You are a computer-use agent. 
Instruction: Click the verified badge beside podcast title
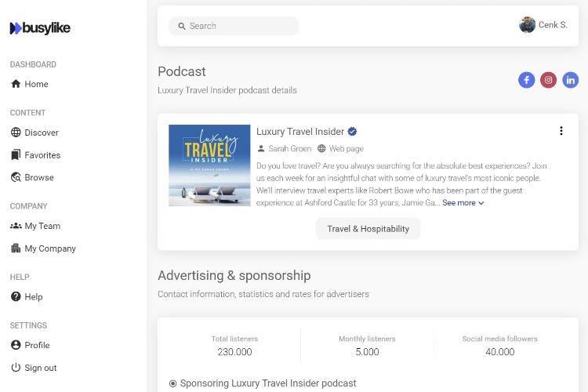352,131
